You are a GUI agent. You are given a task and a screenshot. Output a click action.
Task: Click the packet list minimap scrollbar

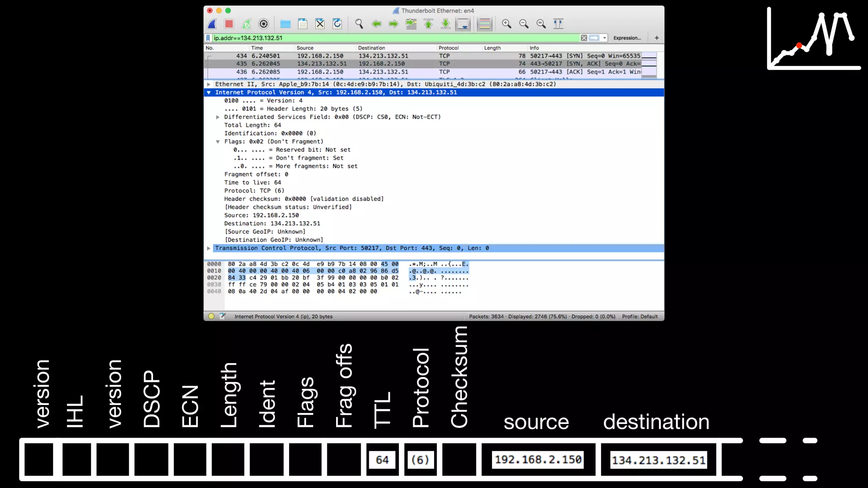[x=649, y=65]
